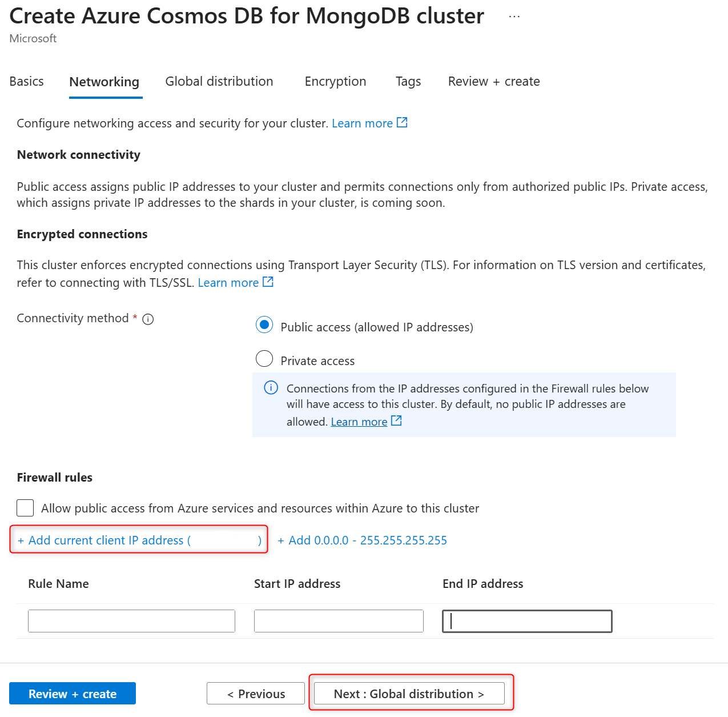
Task: Click the Connectivity method info icon
Action: [148, 319]
